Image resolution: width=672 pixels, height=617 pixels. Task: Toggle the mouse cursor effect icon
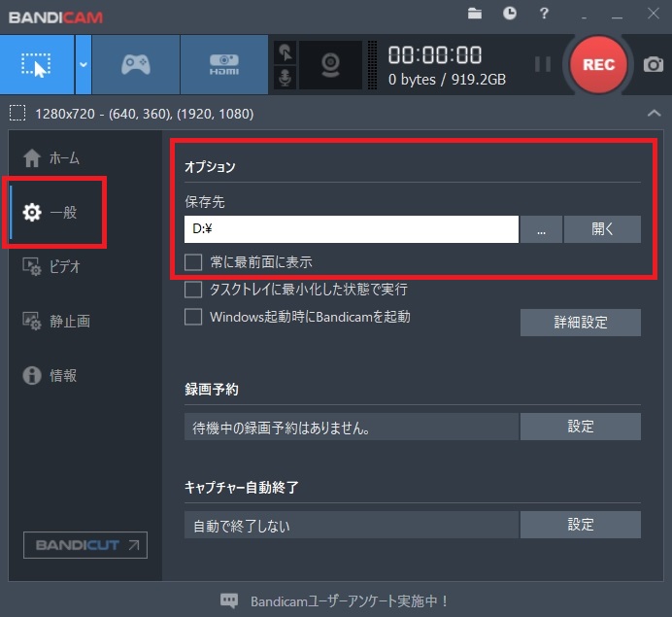(x=285, y=52)
